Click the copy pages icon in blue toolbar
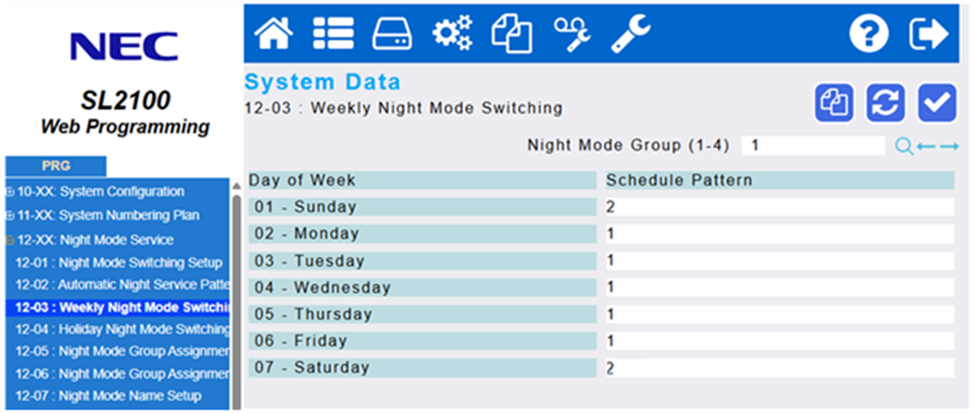The image size is (975, 413). coord(511,34)
